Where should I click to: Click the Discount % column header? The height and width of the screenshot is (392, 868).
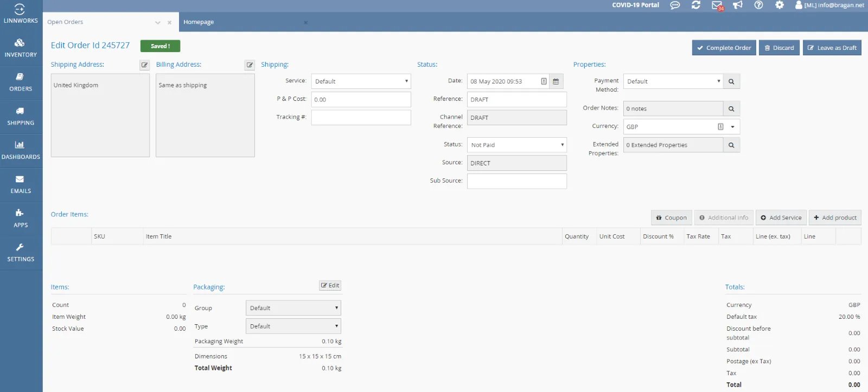coord(662,236)
